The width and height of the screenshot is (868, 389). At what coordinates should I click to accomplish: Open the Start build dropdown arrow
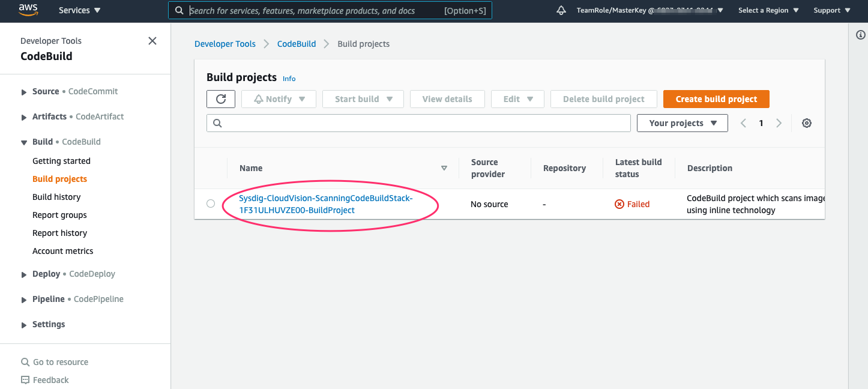click(390, 99)
